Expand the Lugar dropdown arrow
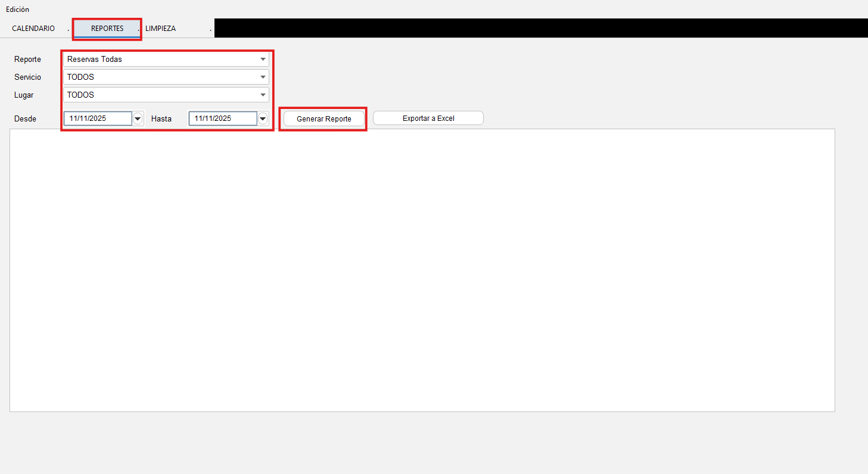The width and height of the screenshot is (868, 474). (x=263, y=95)
